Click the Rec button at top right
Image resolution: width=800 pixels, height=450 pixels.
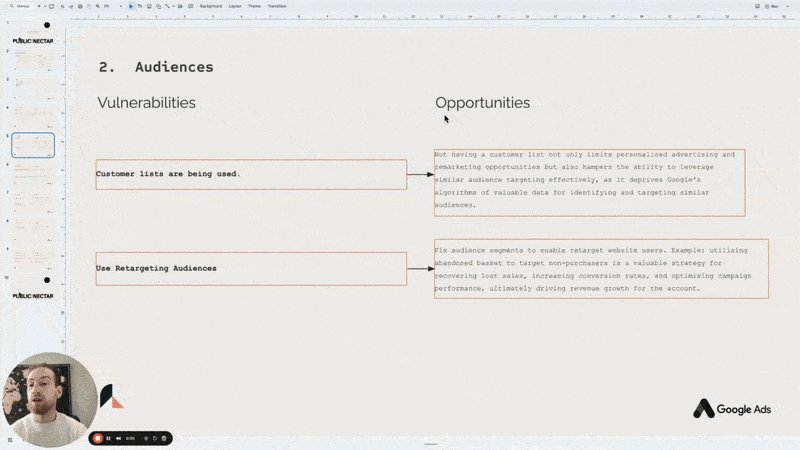pos(771,6)
